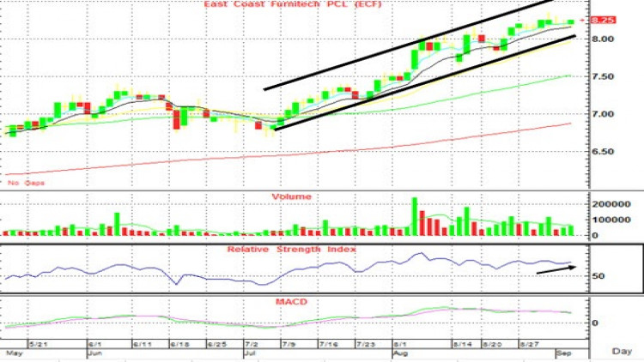This screenshot has width=644, height=362.
Task: Click the Aug month label
Action: [x=400, y=353]
